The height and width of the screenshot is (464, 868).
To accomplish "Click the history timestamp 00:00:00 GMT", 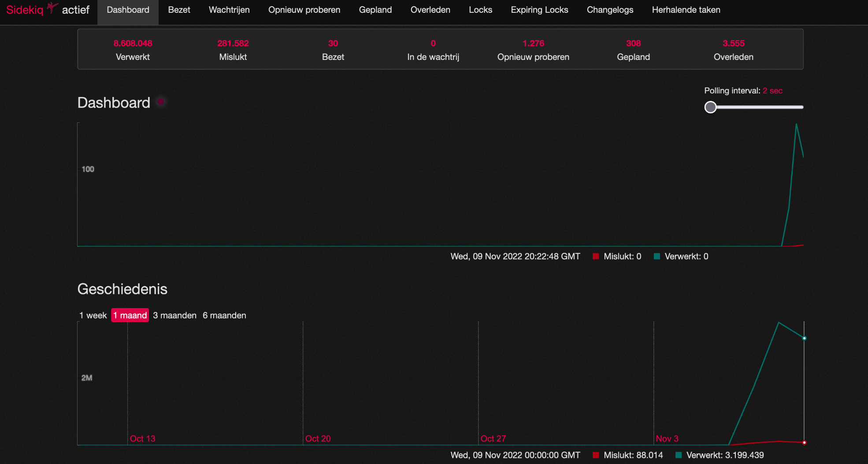I will 515,455.
